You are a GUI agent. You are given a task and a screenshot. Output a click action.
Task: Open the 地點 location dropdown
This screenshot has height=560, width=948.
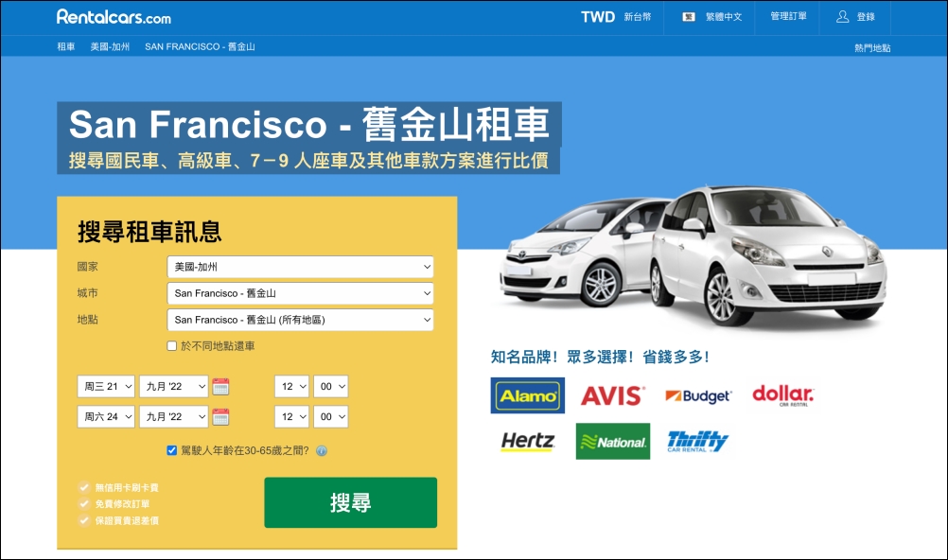(301, 320)
